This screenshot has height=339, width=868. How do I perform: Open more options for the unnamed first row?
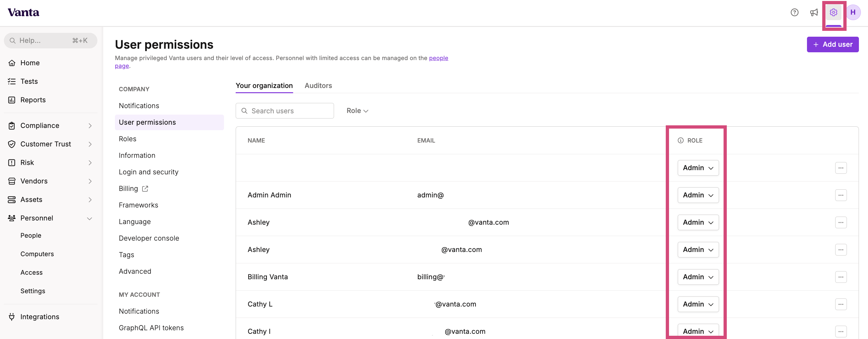coord(841,168)
